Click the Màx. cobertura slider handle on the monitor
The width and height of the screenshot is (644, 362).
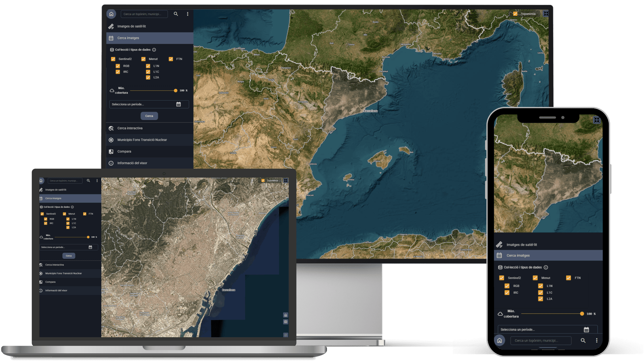click(x=175, y=90)
